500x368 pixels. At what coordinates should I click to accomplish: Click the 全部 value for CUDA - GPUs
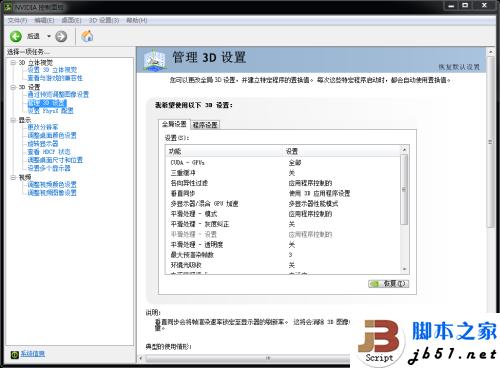pos(295,163)
